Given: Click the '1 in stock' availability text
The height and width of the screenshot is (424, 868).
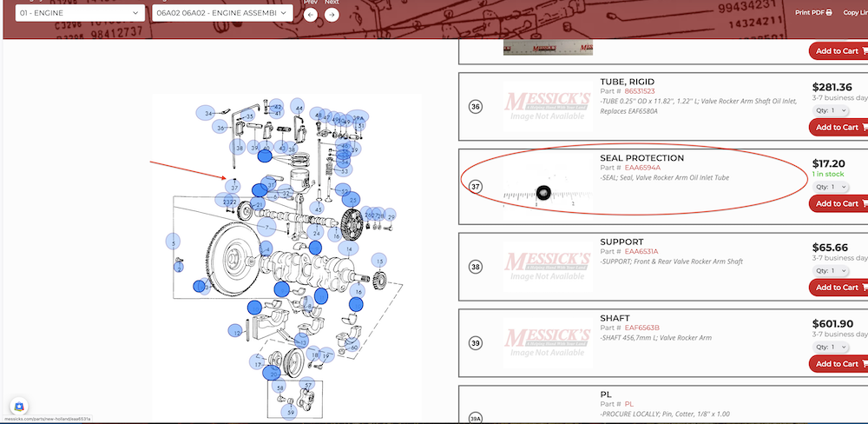Looking at the screenshot, I should (828, 174).
